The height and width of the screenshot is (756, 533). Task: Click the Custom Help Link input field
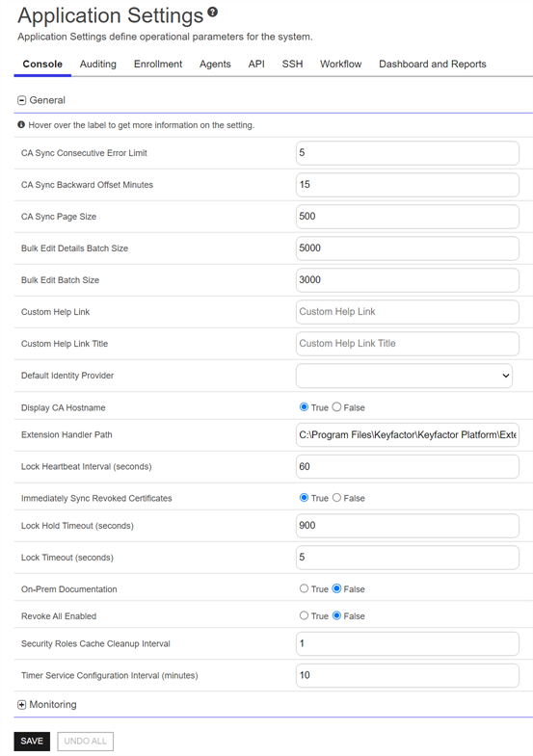(408, 312)
